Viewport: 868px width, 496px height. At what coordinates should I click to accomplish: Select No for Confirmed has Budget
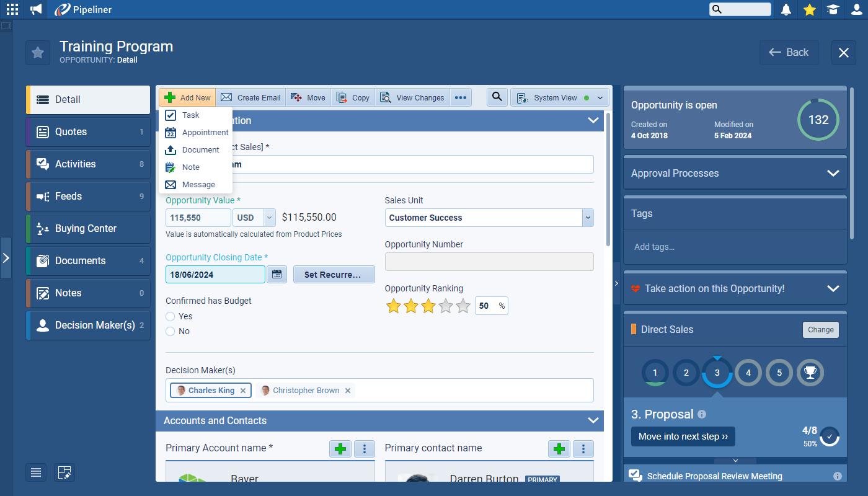pos(170,331)
